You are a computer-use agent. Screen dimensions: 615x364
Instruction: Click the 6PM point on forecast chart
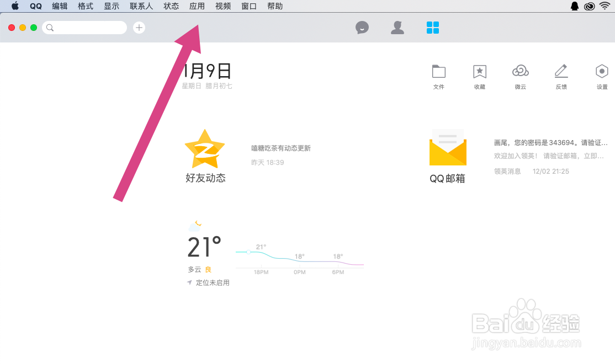338,272
